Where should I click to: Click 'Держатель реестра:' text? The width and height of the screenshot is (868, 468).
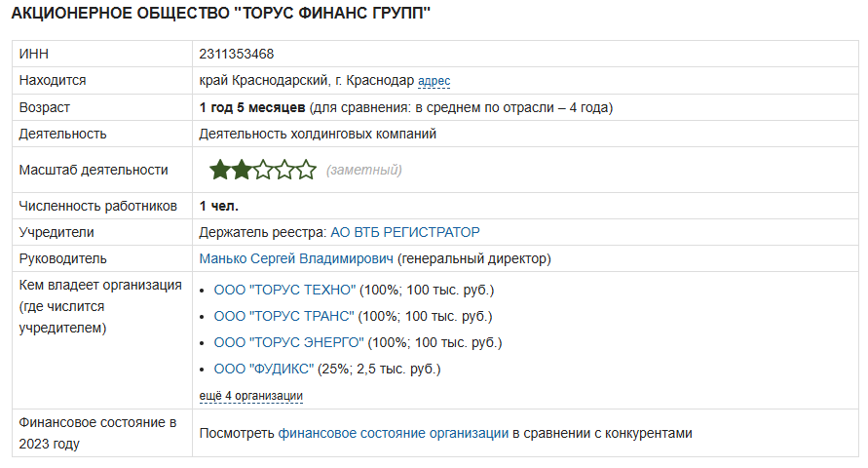263,232
